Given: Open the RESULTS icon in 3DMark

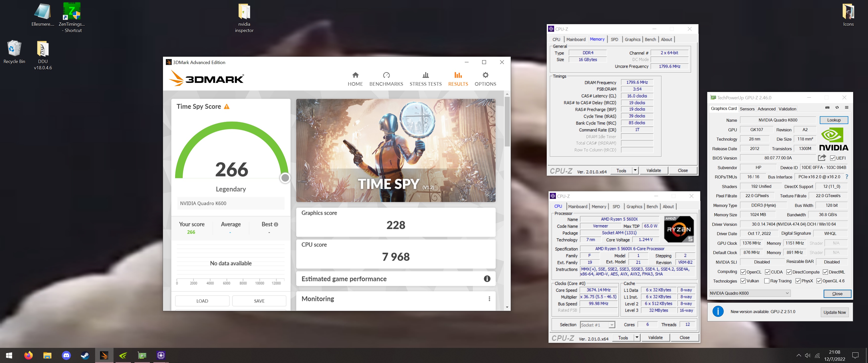Looking at the screenshot, I should 458,75.
